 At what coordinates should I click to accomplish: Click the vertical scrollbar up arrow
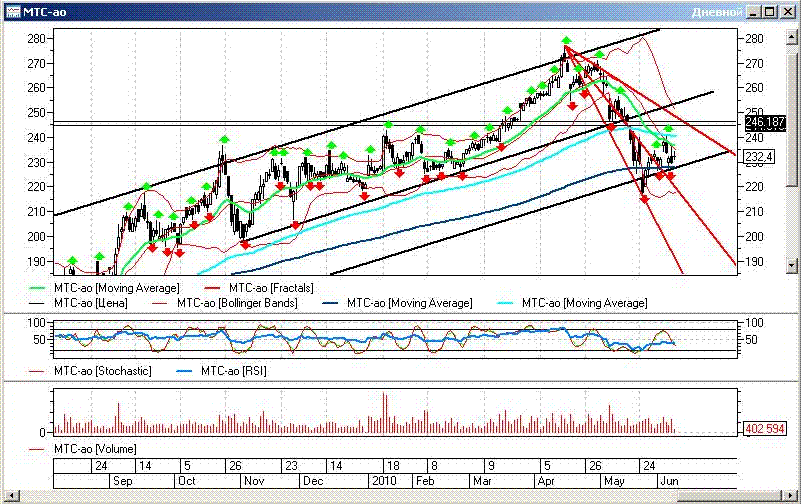pyautogui.click(x=792, y=36)
